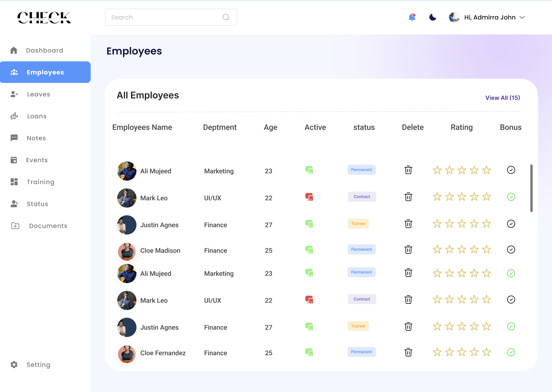Click the name Cloe Madison

(160, 250)
